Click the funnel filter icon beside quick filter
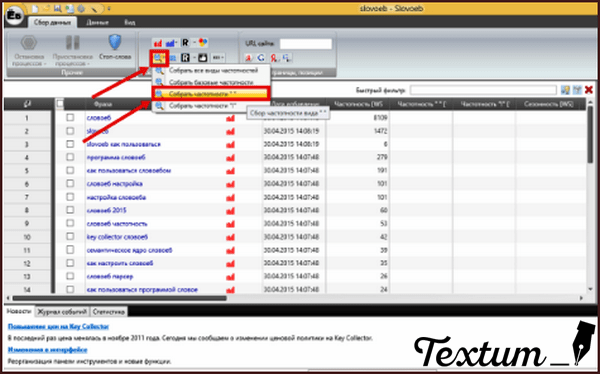 (577, 90)
